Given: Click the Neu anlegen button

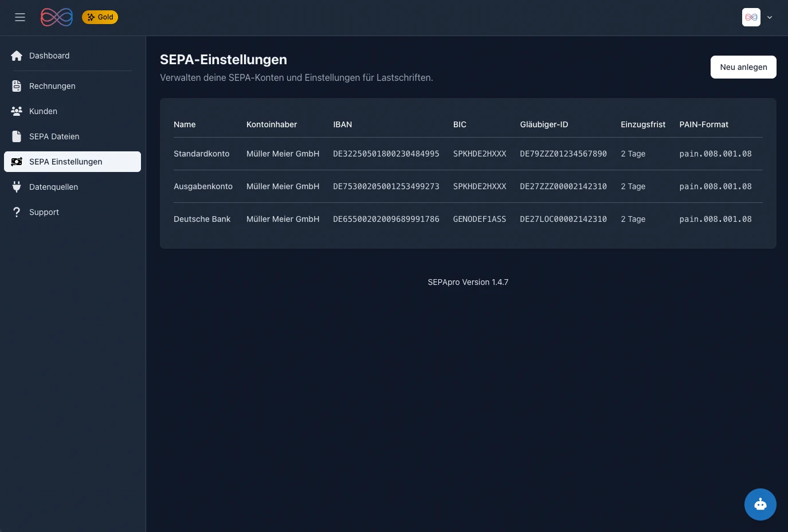Looking at the screenshot, I should click(x=743, y=67).
